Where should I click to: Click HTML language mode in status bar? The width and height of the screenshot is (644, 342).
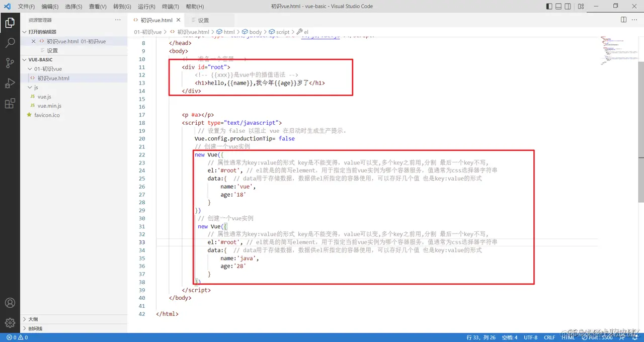coord(568,337)
